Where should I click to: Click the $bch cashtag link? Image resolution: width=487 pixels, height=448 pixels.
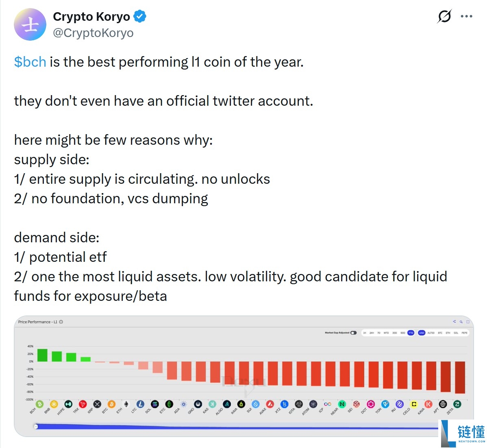(29, 62)
